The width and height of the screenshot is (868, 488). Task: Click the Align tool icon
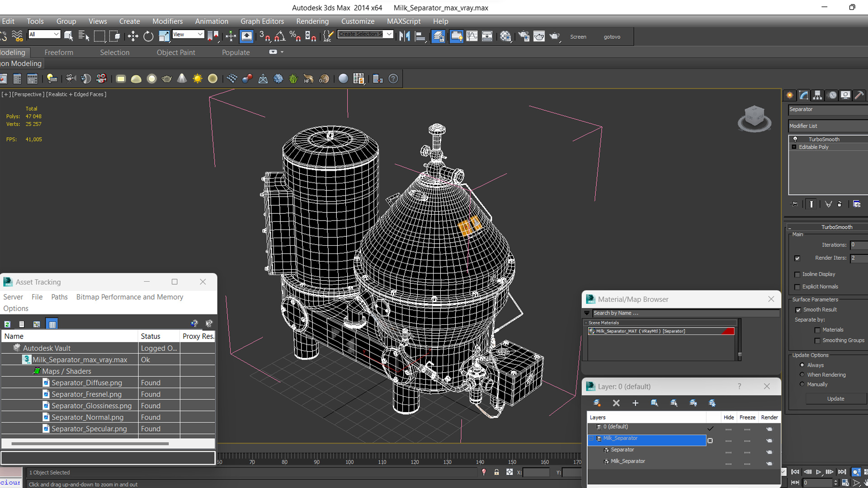(x=420, y=37)
